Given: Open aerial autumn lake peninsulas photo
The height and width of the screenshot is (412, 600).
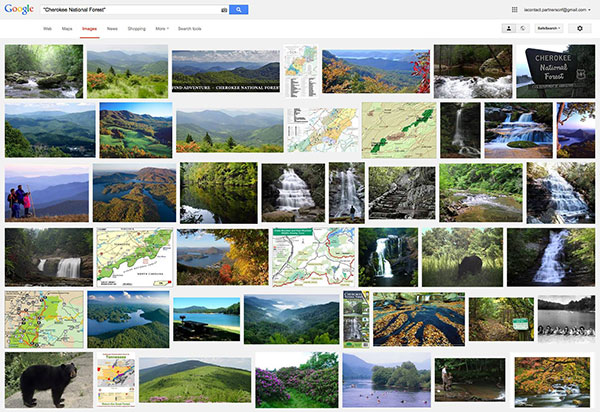Looking at the screenshot, I should [x=134, y=193].
